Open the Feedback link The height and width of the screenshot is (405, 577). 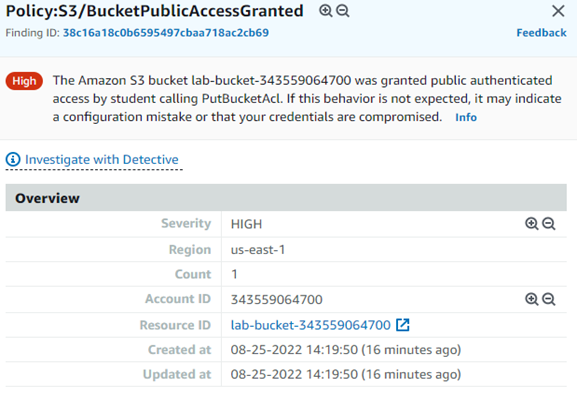[541, 33]
